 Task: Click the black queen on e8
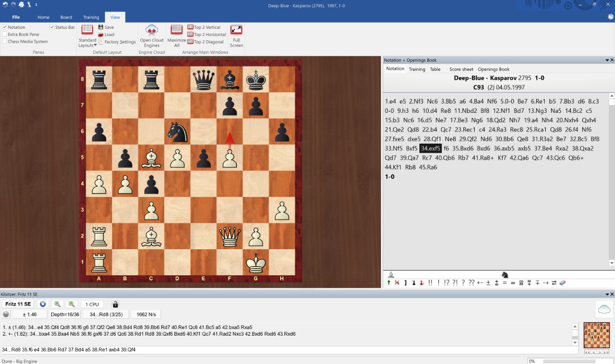point(204,79)
